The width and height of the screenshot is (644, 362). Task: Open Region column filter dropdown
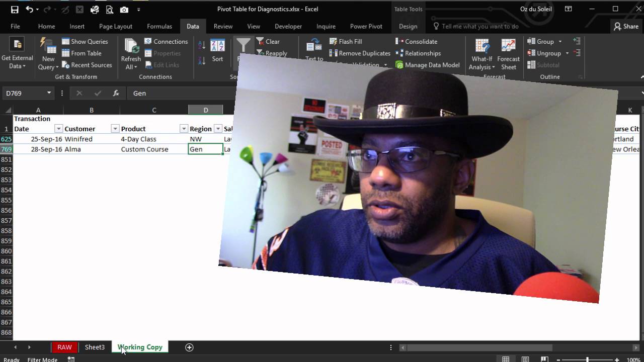point(218,129)
